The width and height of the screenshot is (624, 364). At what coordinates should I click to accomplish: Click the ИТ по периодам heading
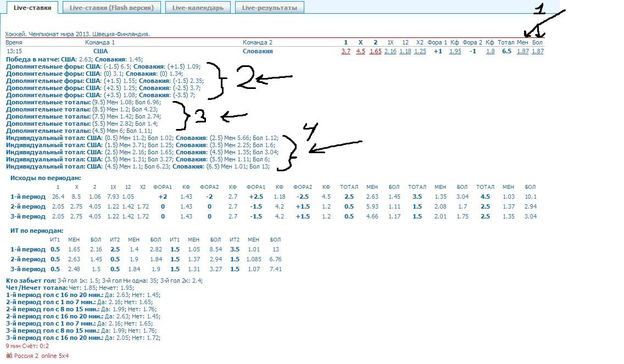coord(37,231)
